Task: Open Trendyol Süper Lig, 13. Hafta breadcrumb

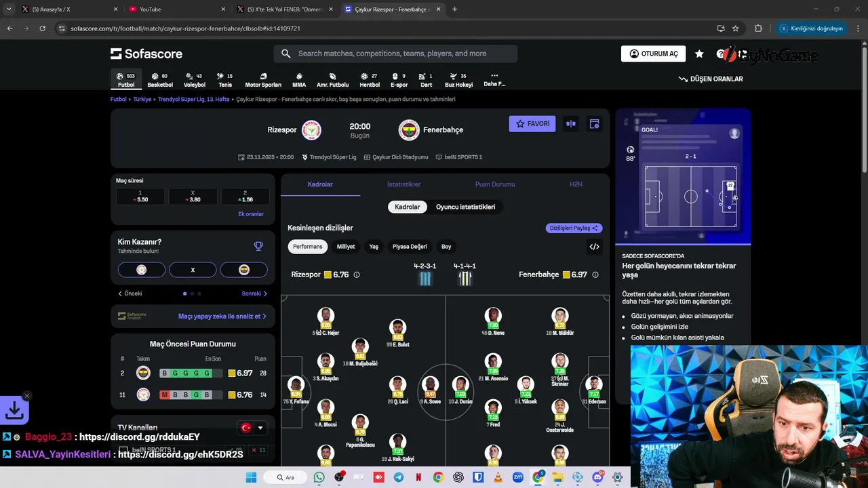Action: [194, 99]
